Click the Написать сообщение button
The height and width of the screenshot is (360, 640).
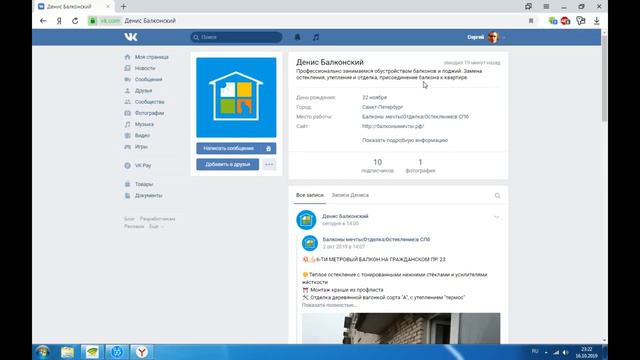tap(229, 149)
